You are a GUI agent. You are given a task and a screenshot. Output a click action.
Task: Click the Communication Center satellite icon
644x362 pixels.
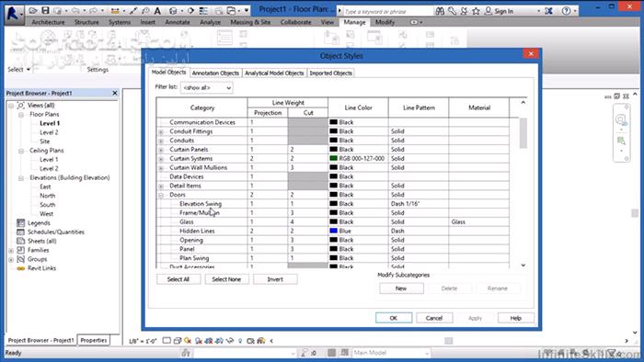point(464,11)
